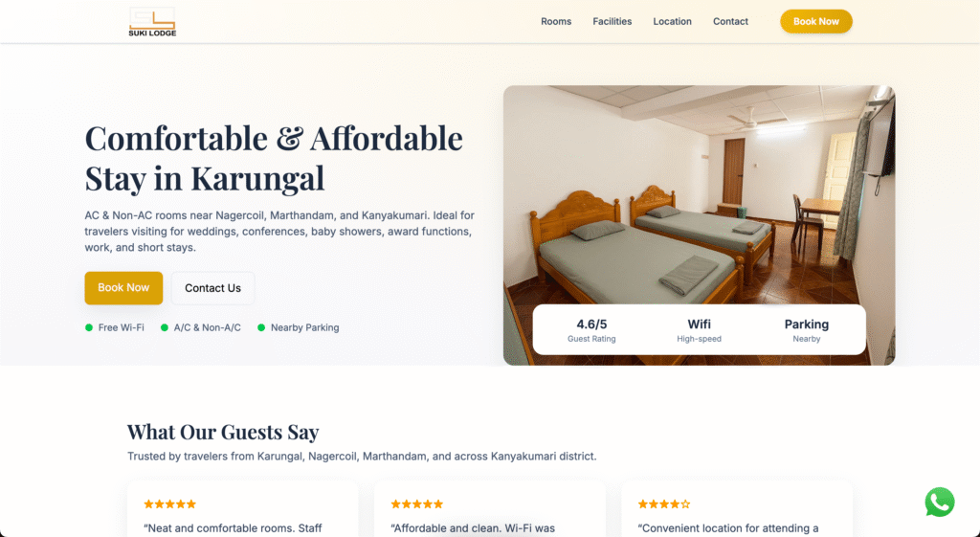Navigate to Location in the header
Image resolution: width=980 pixels, height=537 pixels.
tap(673, 21)
